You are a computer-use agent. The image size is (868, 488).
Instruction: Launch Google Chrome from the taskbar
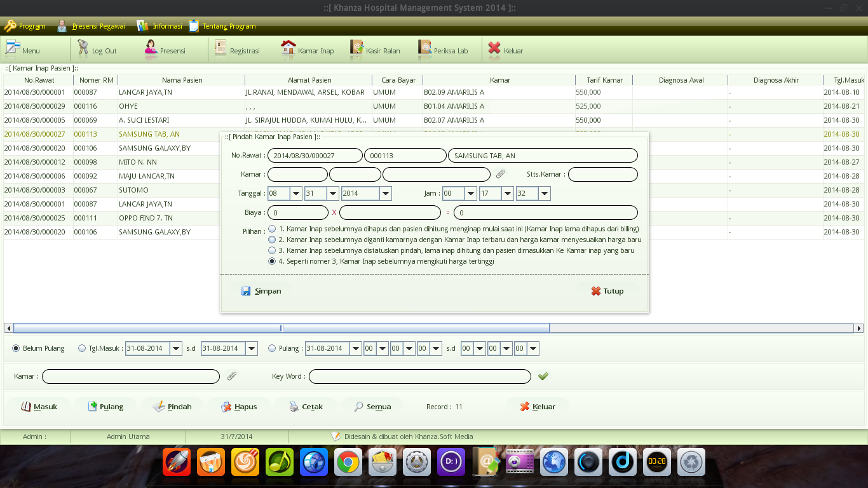(348, 462)
